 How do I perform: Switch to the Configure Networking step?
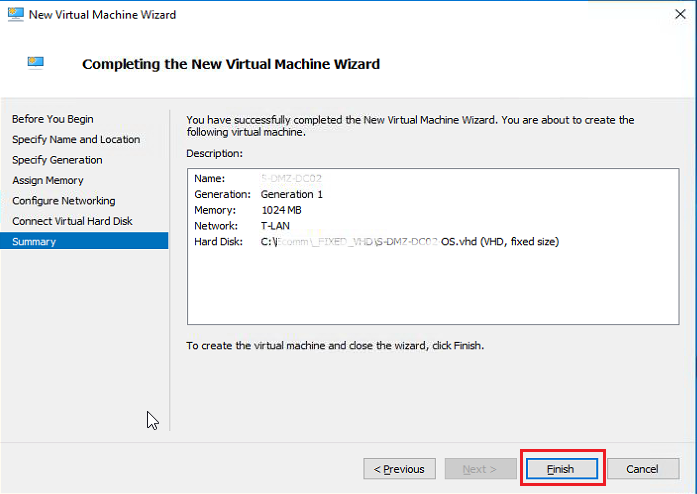coord(63,201)
